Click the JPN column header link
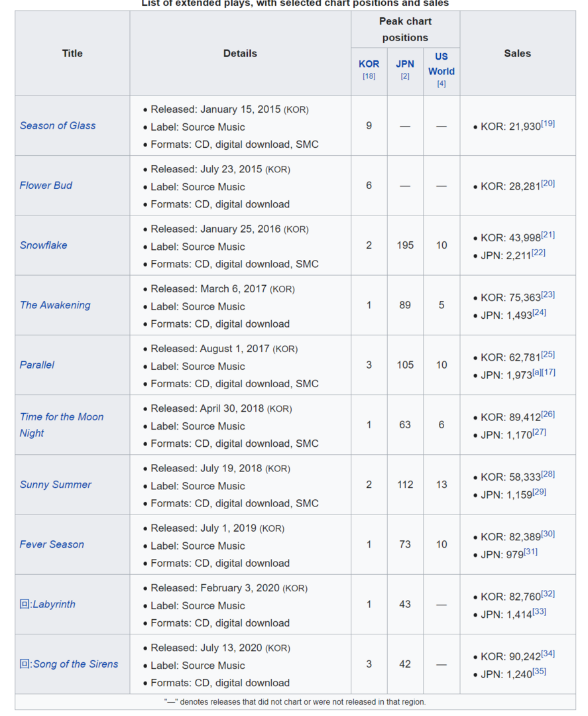Screen dimensions: 588x716 (x=405, y=64)
